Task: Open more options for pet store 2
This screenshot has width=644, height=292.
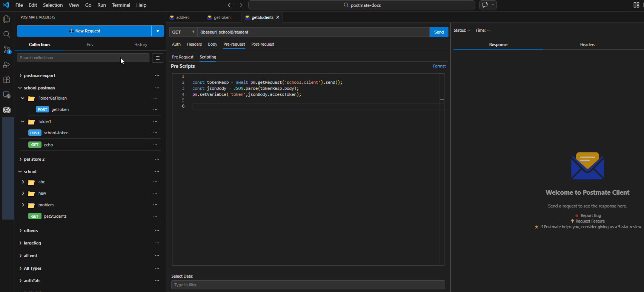Action: 157,159
